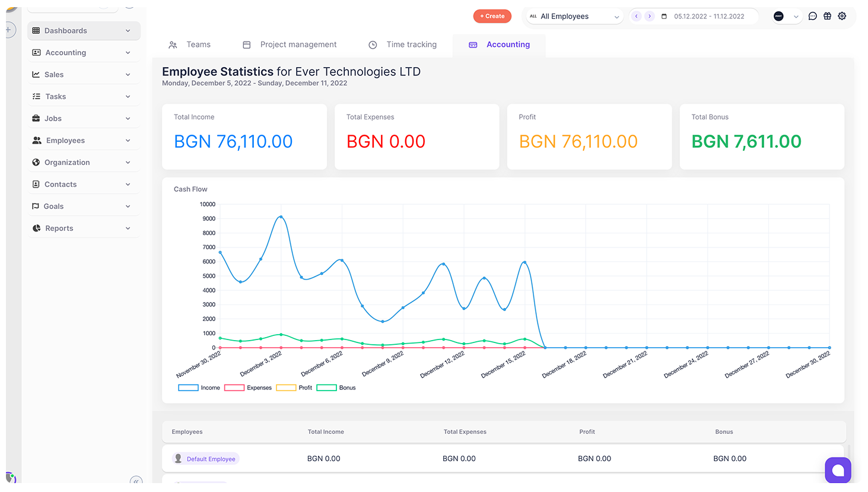Select the Jobs briefcase icon
Viewport: 868px width, 492px height.
click(x=37, y=118)
